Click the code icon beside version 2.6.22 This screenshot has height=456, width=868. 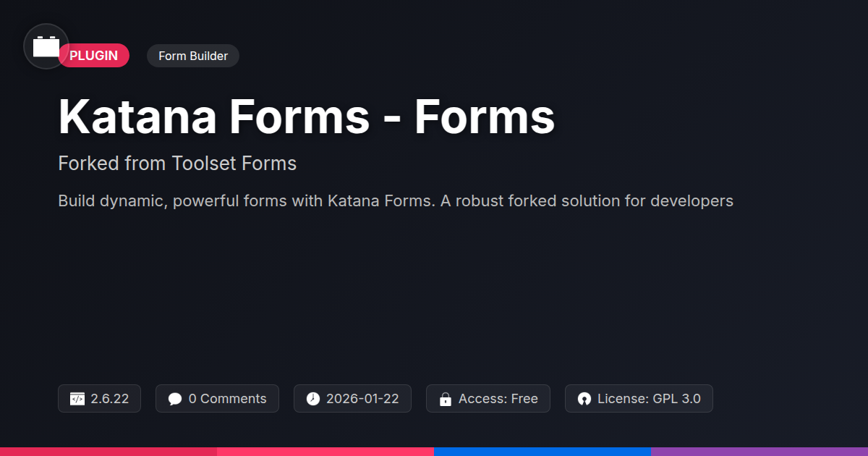[77, 399]
